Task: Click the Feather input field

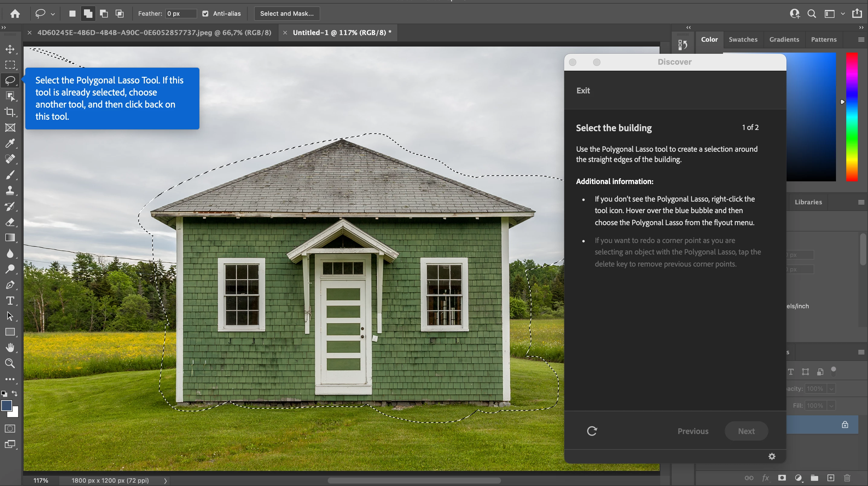Action: point(181,14)
